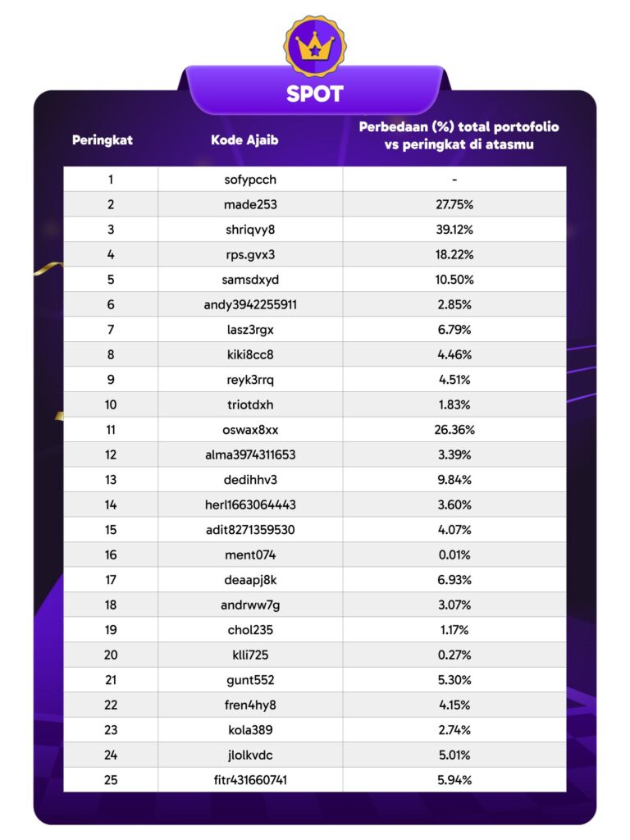Click the Peringkat column header
The image size is (630, 840).
click(x=103, y=139)
